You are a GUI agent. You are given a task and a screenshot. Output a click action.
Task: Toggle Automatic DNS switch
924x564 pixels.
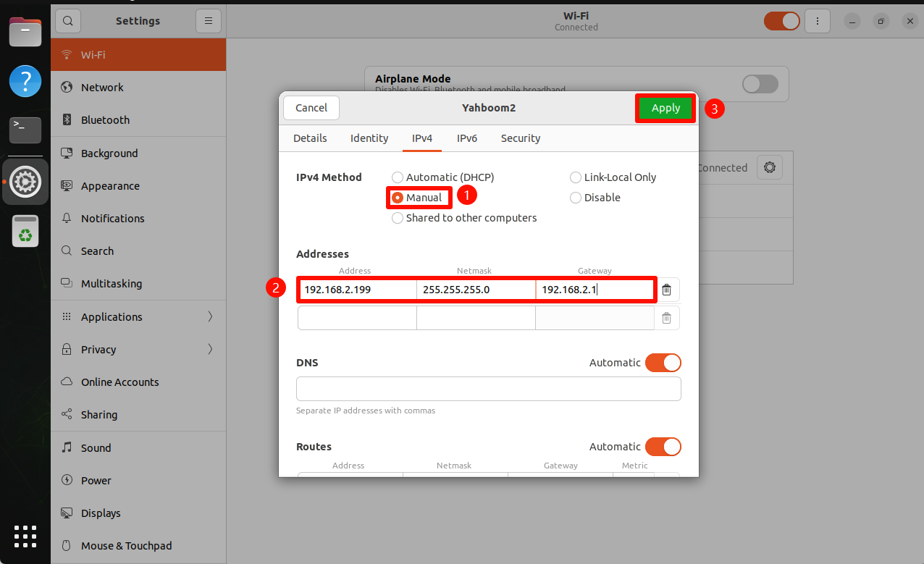663,363
